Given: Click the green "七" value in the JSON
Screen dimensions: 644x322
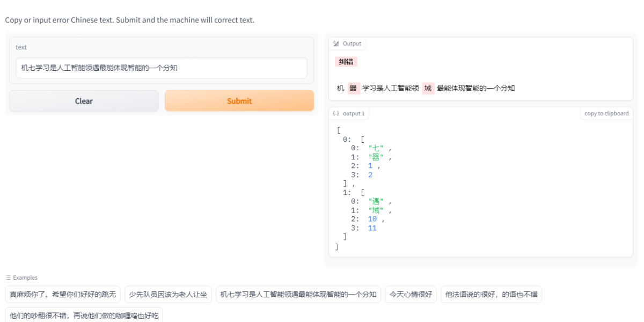Looking at the screenshot, I should tap(376, 148).
